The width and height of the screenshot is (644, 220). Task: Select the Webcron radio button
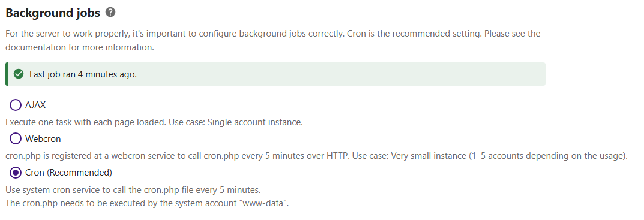click(x=15, y=138)
